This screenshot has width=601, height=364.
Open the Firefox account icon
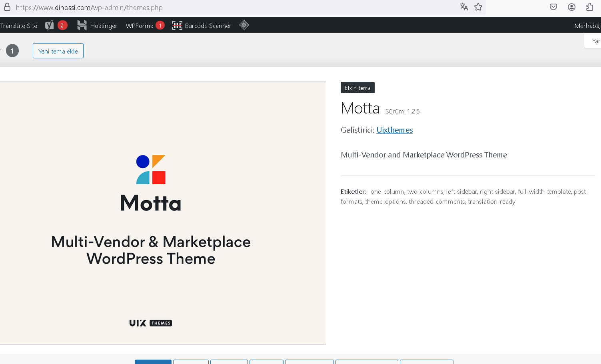pos(572,7)
